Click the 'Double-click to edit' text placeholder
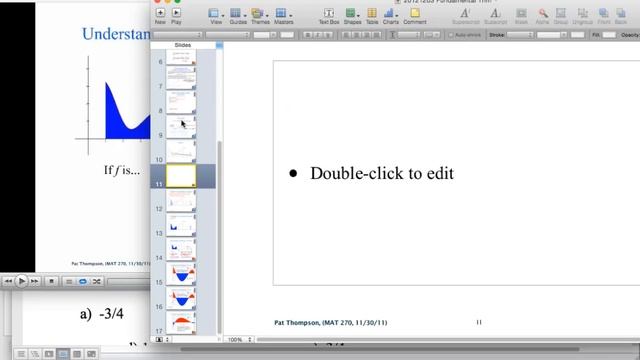 click(x=382, y=173)
